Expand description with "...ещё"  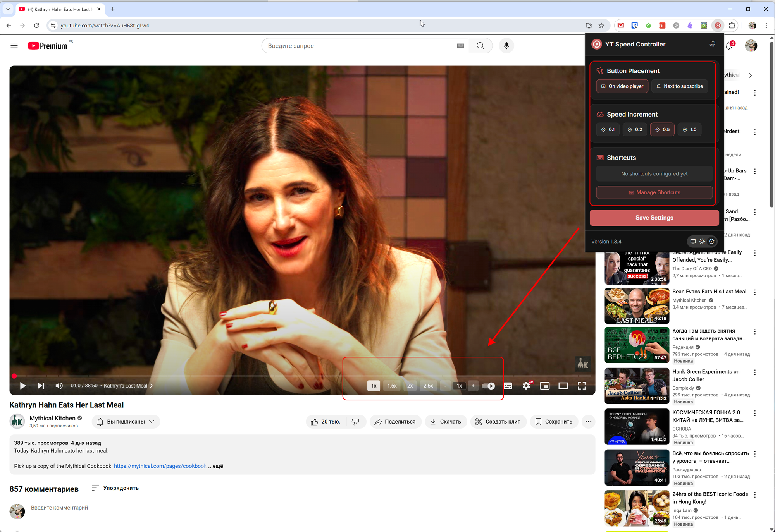215,466
